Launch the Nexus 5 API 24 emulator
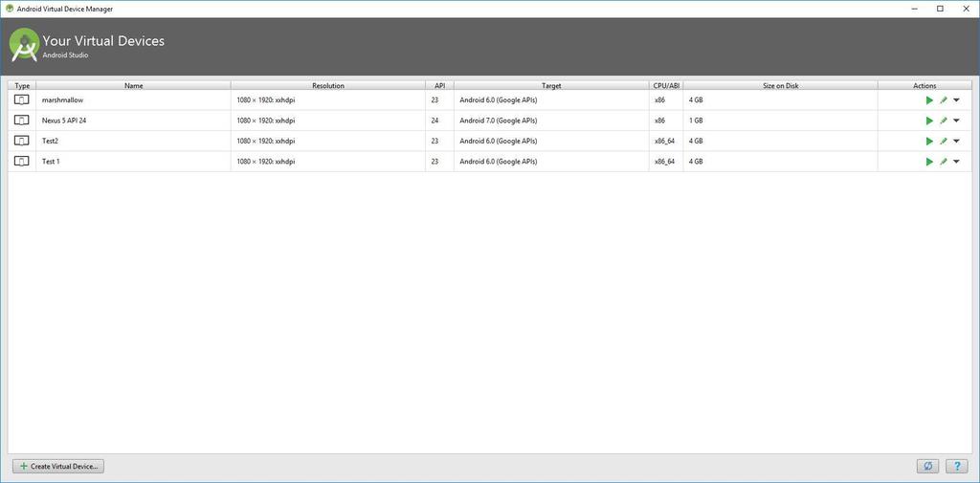This screenshot has width=980, height=483. tap(929, 121)
